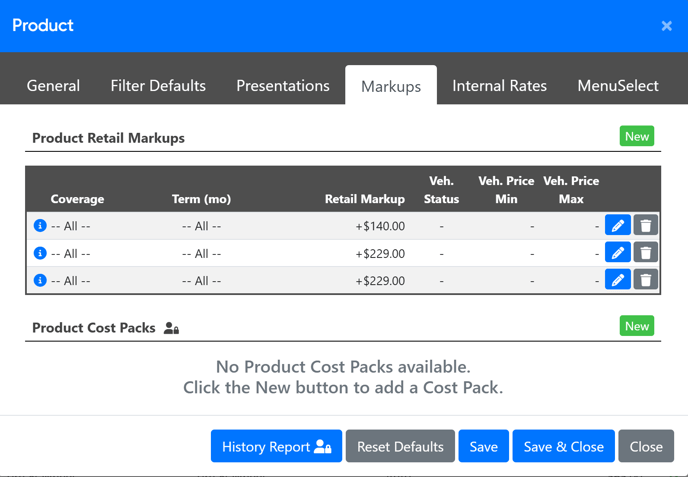The height and width of the screenshot is (477, 688).
Task: Switch to the General tab
Action: pyautogui.click(x=54, y=86)
